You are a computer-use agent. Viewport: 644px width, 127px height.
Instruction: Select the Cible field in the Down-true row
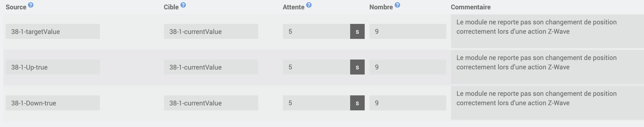point(211,103)
